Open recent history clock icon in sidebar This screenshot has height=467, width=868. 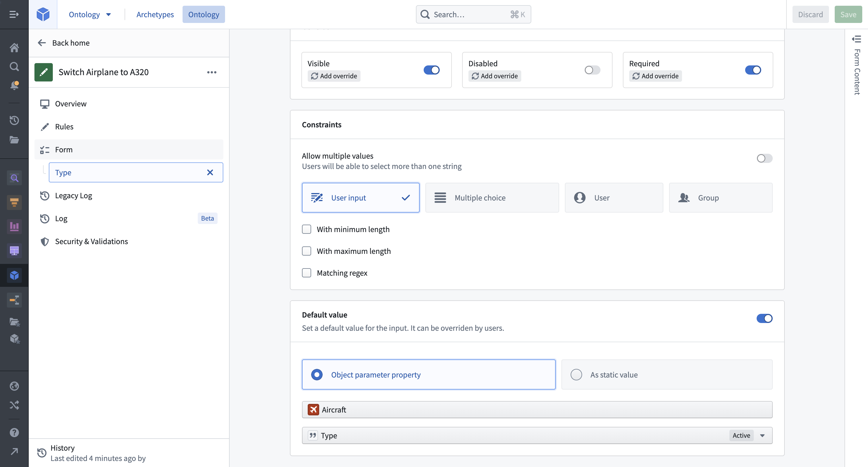click(14, 120)
